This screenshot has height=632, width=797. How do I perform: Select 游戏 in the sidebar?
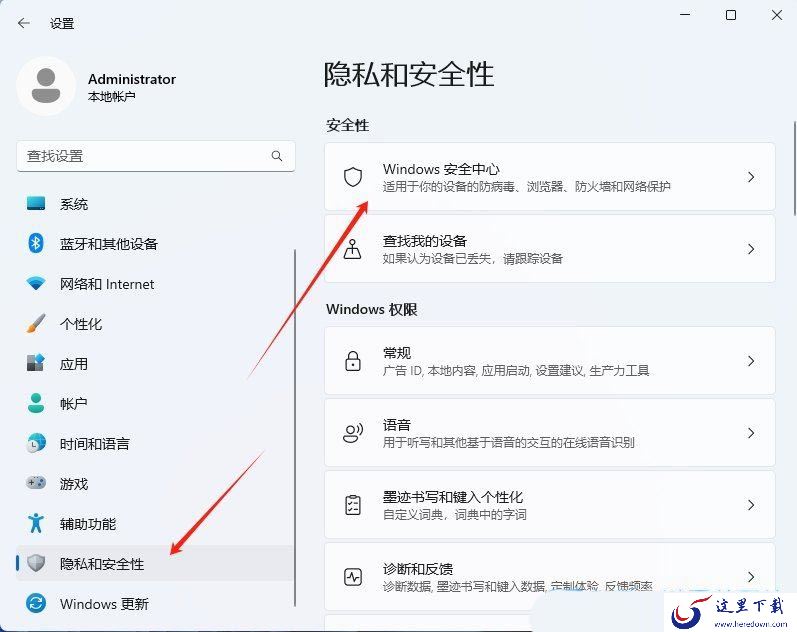(156, 483)
